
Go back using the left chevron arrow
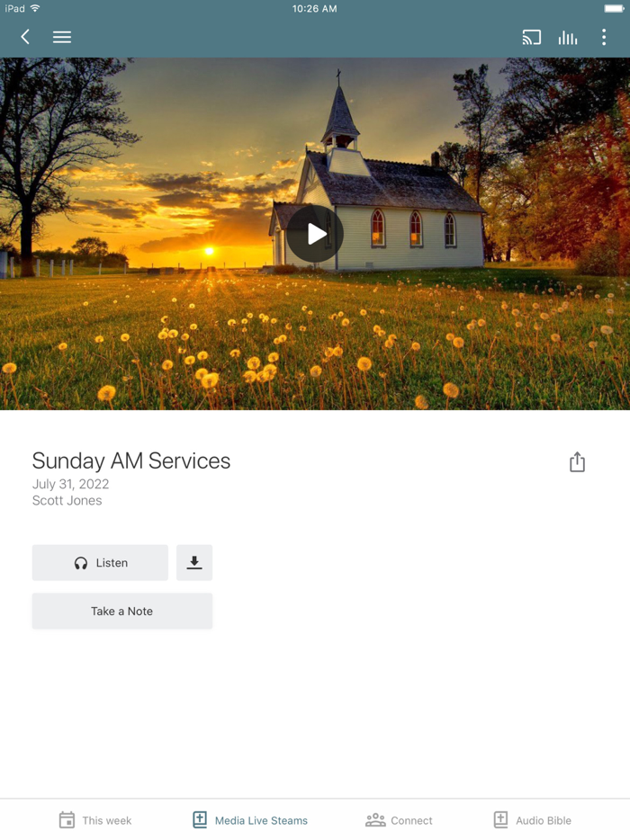(x=24, y=37)
